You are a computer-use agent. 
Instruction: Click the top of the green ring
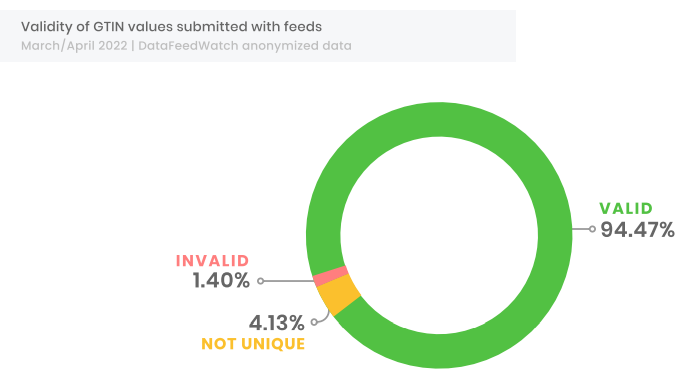tap(439, 119)
